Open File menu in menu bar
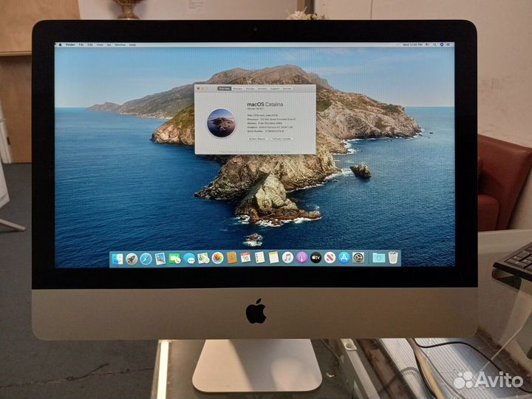The width and height of the screenshot is (532, 399). [81, 45]
